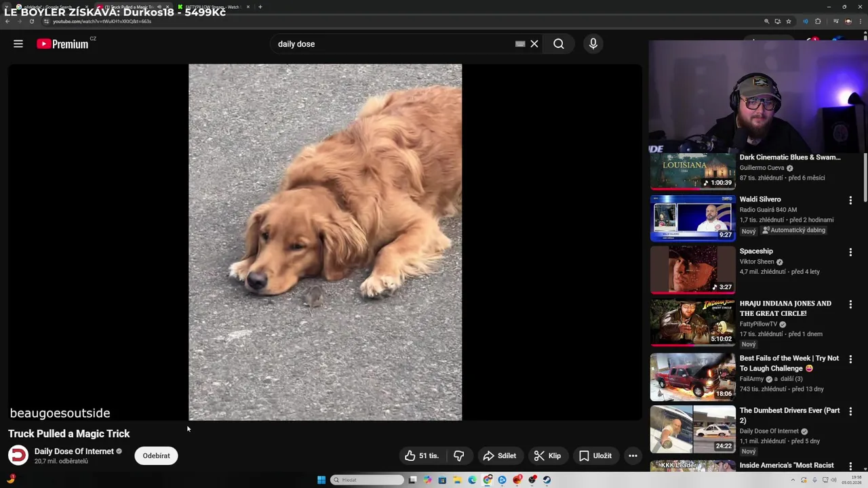Open a new browser tab with plus
Image resolution: width=868 pixels, height=488 pixels.
[260, 7]
